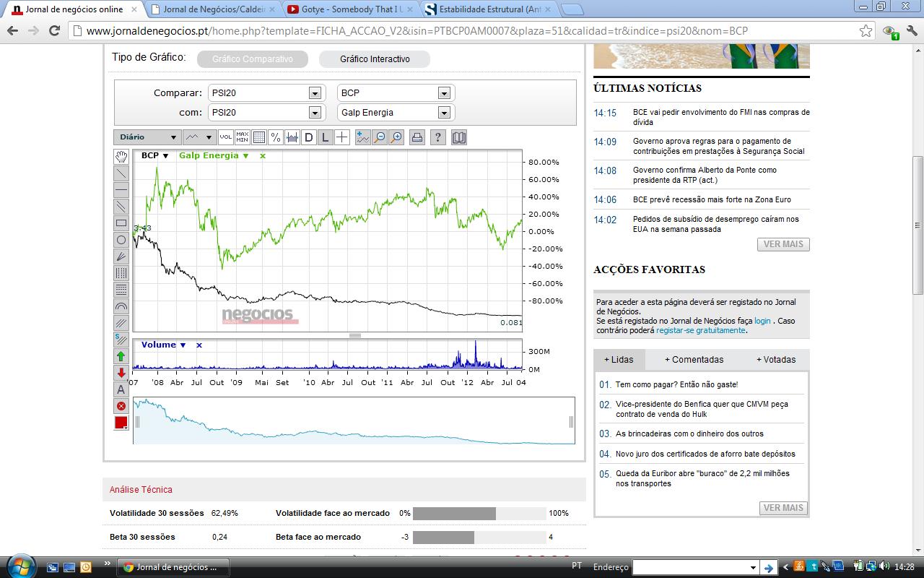This screenshot has height=578, width=924.
Task: Open news 'BCE prevê recessão mais forte'
Action: click(x=712, y=199)
